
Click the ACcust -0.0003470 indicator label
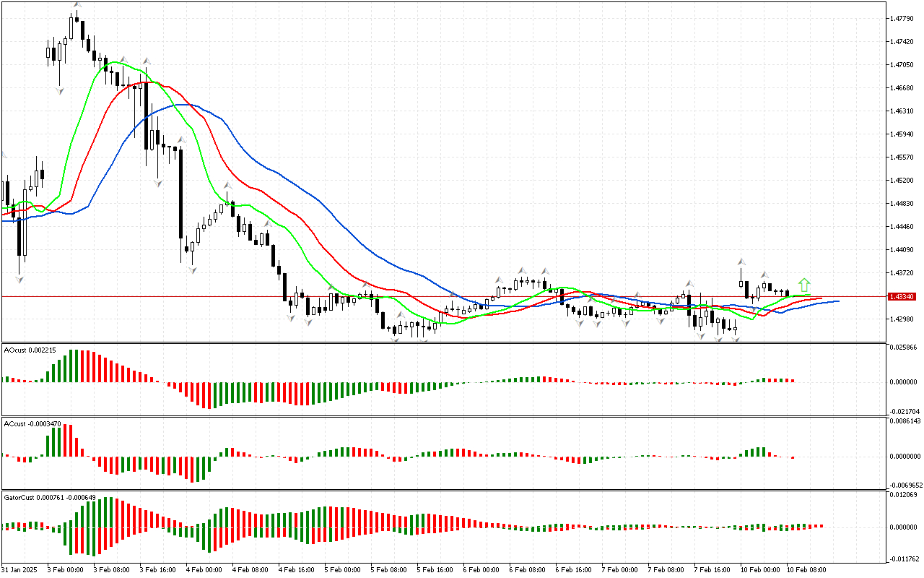[32, 423]
